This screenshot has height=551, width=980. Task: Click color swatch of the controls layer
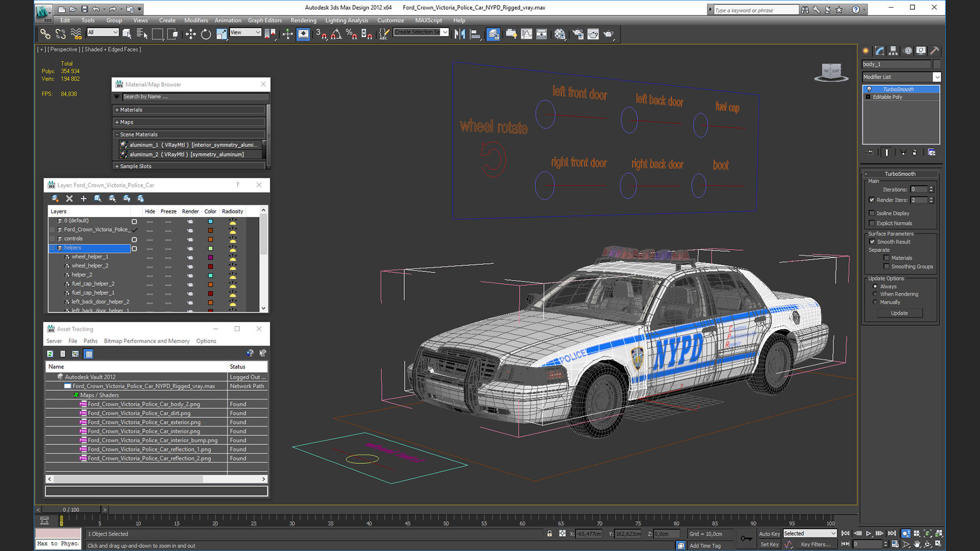point(210,239)
